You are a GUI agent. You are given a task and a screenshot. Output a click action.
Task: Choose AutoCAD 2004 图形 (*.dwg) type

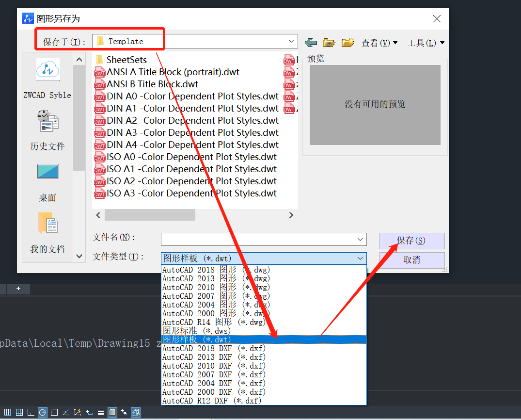pos(264,305)
